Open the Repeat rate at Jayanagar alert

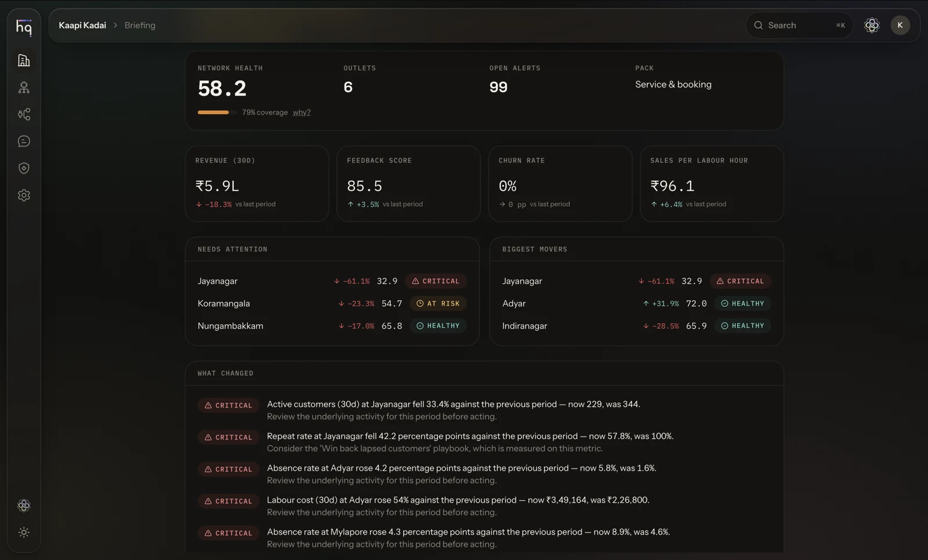(484, 442)
